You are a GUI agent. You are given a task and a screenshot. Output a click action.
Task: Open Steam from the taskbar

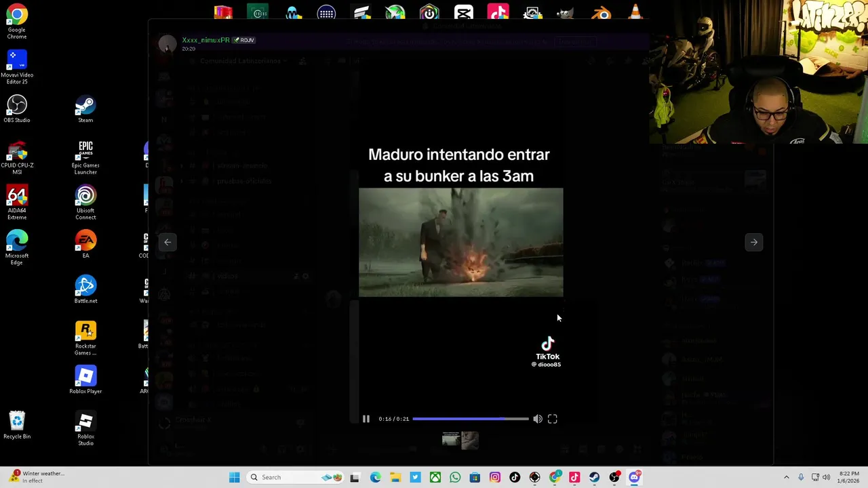pyautogui.click(x=594, y=477)
